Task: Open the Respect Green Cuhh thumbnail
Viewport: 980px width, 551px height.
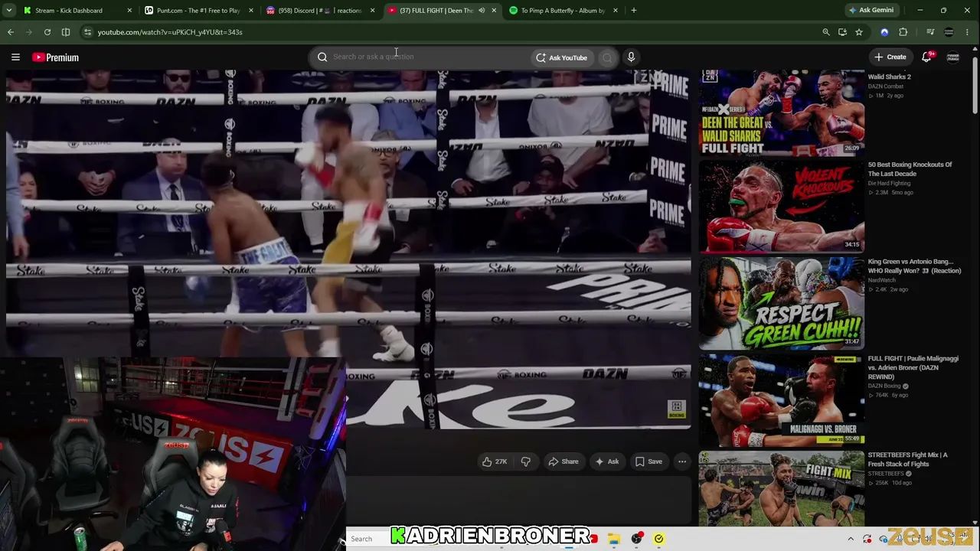Action: click(x=782, y=302)
